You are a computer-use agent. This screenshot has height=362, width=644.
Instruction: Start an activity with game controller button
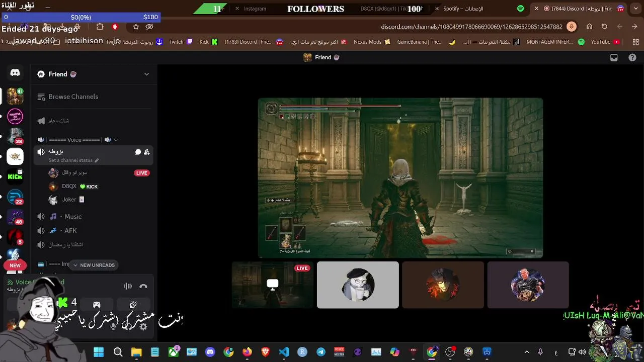[97, 305]
